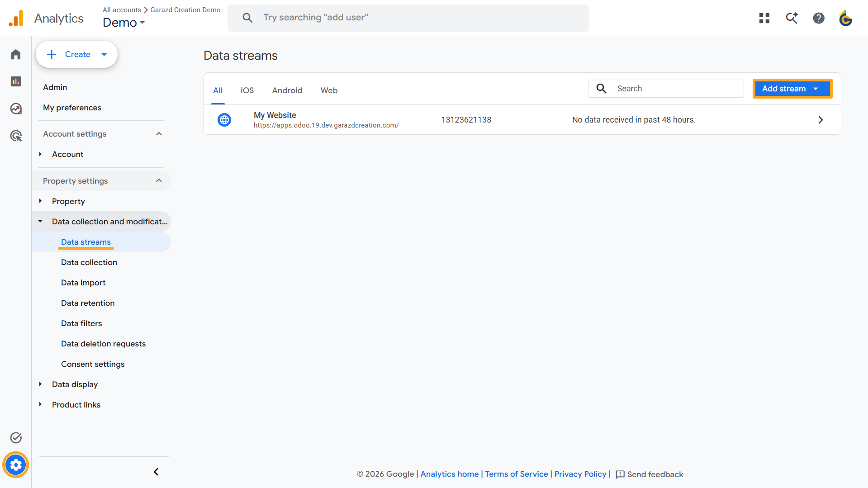Screen dimensions: 868x488
Task: Open Data streams in the sidebar
Action: pos(86,242)
